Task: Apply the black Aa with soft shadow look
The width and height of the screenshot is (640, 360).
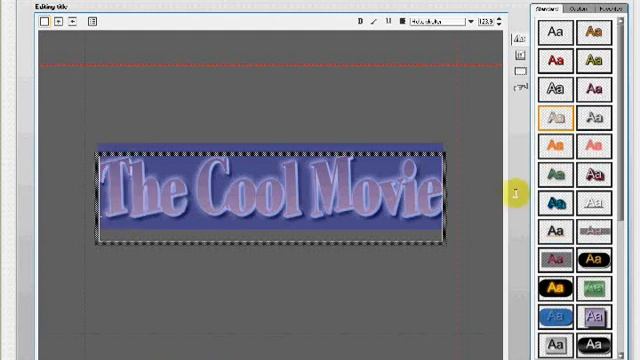Action: (x=556, y=231)
